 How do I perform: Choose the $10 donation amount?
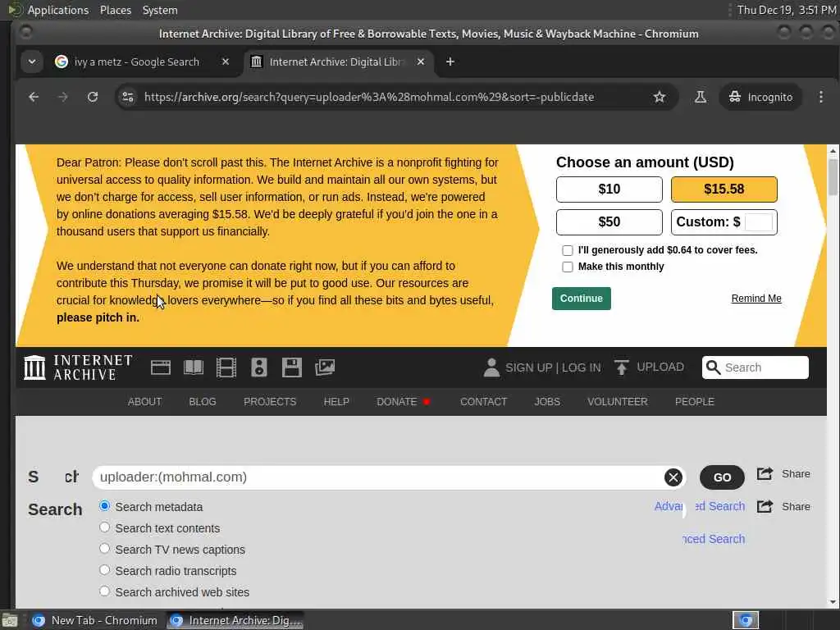point(609,189)
